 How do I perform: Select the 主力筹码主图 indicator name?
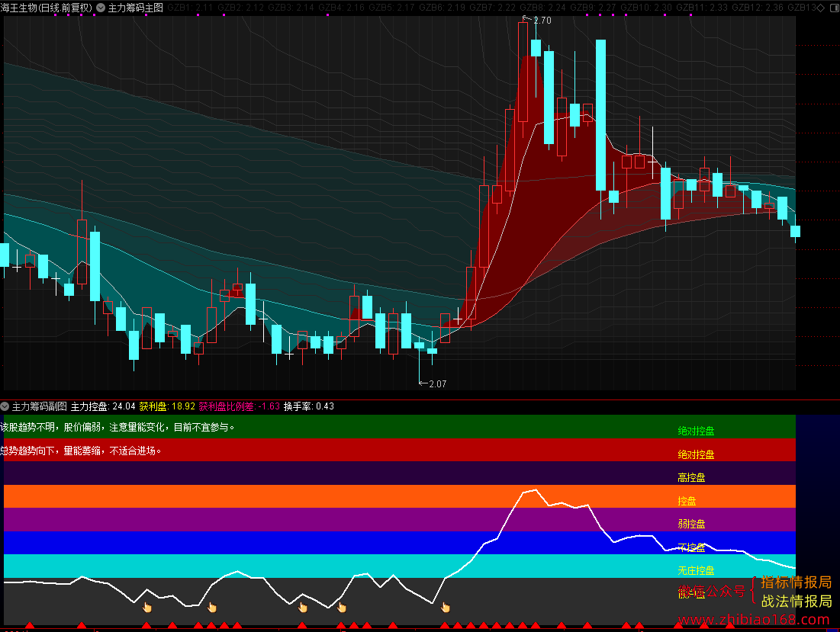point(136,8)
